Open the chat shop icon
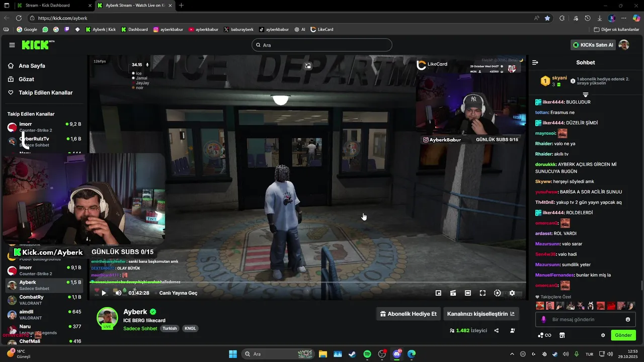The width and height of the screenshot is (644, 362). pyautogui.click(x=562, y=335)
